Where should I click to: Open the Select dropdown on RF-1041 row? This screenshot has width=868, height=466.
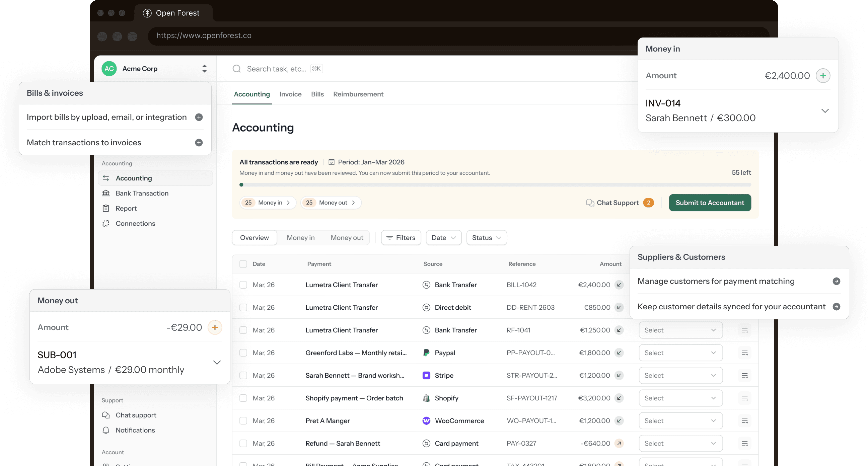680,330
